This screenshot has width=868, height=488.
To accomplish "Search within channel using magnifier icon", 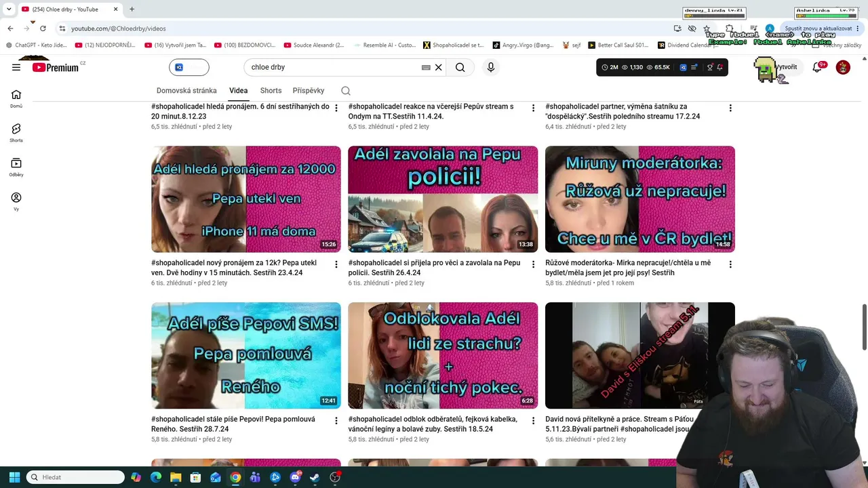I will [346, 91].
